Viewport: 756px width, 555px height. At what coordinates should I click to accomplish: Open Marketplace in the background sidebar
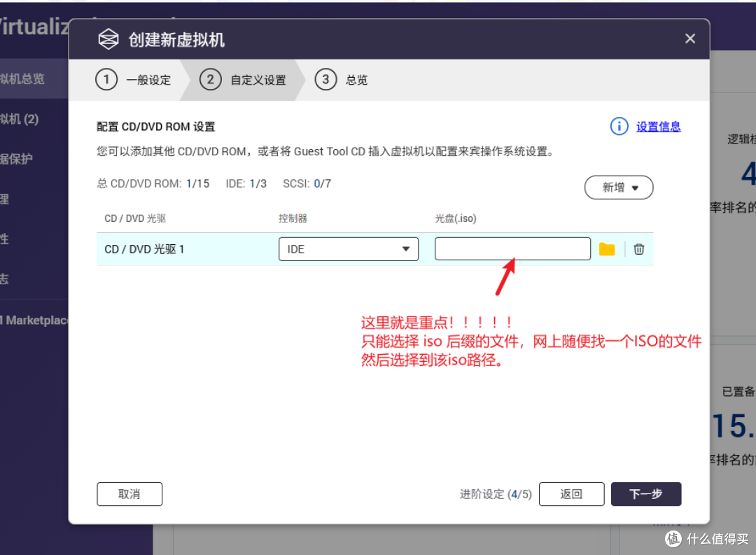pos(34,320)
